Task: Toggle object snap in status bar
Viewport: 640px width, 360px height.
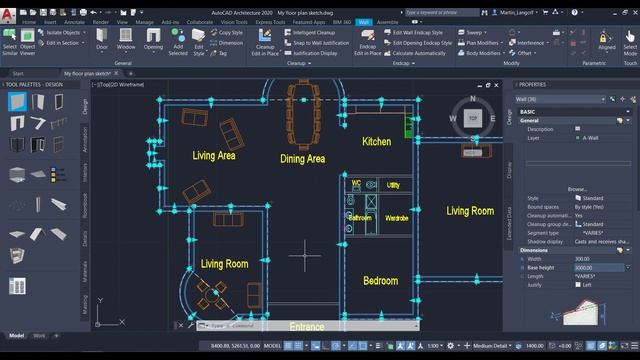Action: 362,346
